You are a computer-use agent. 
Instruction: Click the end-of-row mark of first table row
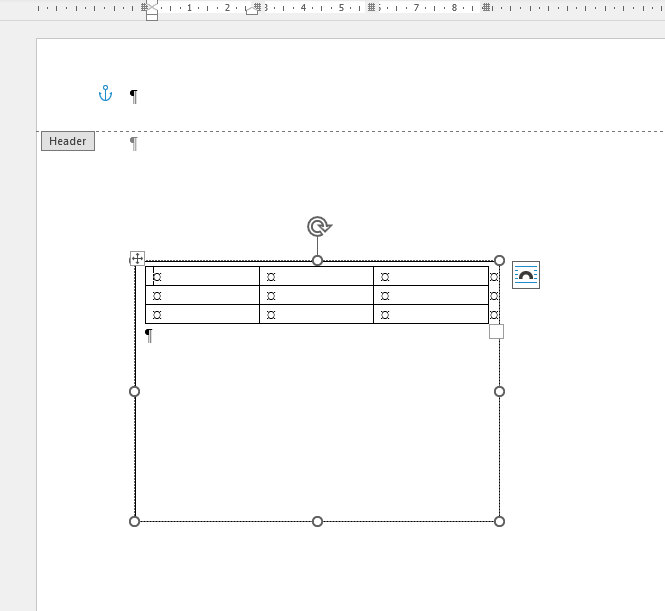(x=494, y=277)
